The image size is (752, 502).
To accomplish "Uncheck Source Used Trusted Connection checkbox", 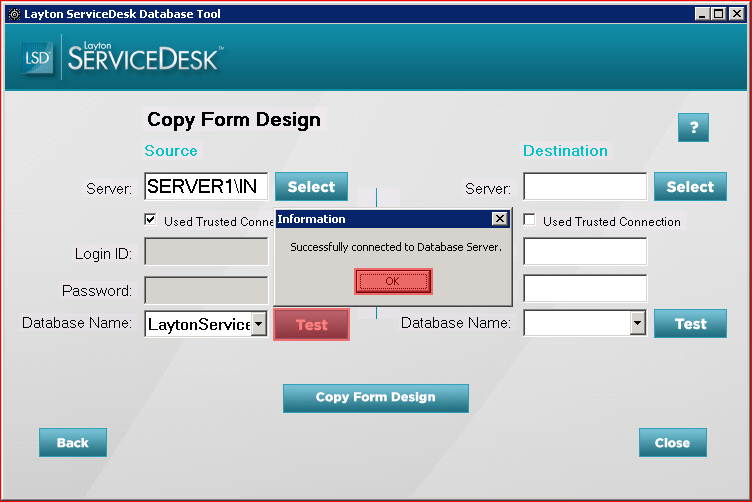I will 151,220.
